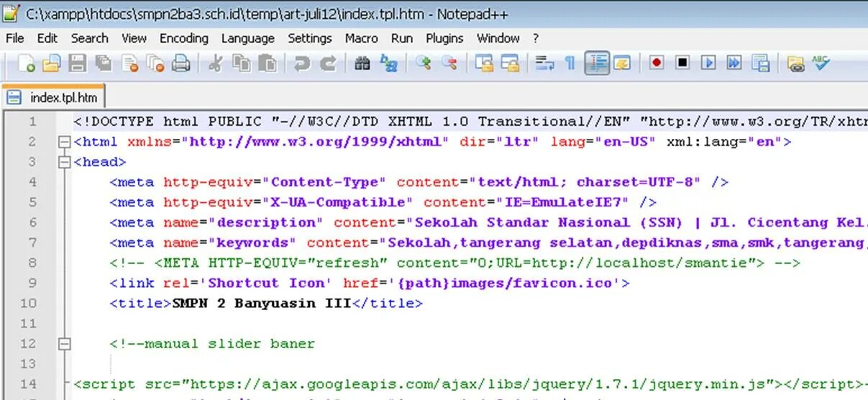Create a new document with the New icon

27,63
